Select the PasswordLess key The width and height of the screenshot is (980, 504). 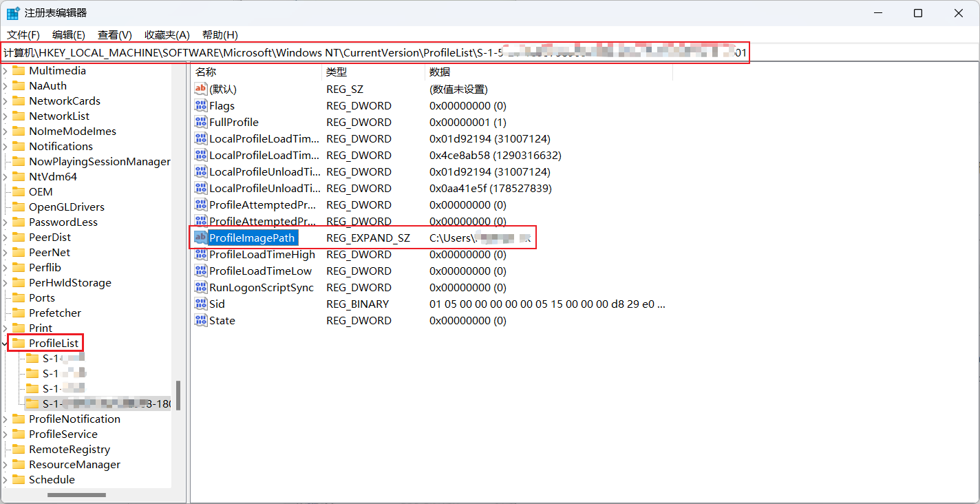pos(63,222)
